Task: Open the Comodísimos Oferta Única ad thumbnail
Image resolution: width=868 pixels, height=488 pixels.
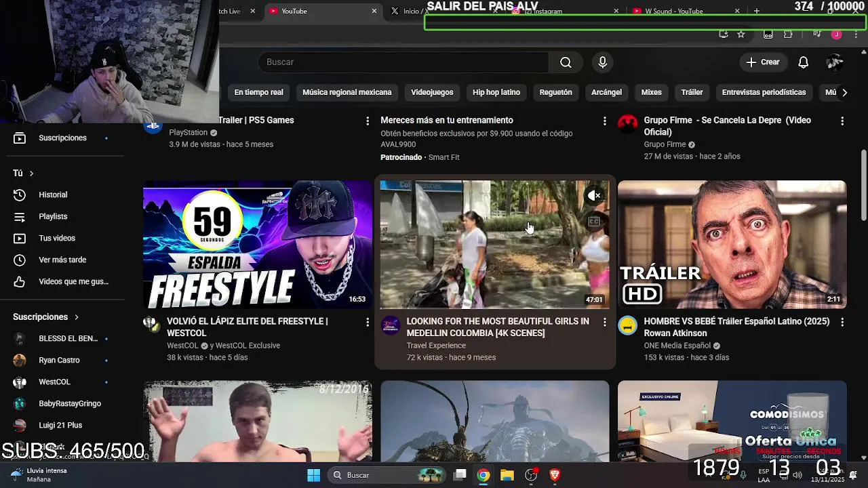Action: tap(732, 421)
